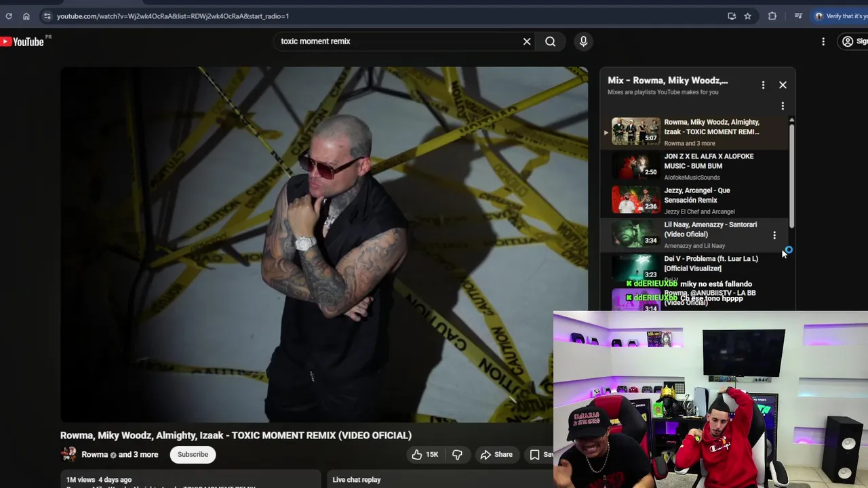Click 'Jezzy El Chef and Arcangel' channel text
Screen dimensions: 868x488
[699, 211]
